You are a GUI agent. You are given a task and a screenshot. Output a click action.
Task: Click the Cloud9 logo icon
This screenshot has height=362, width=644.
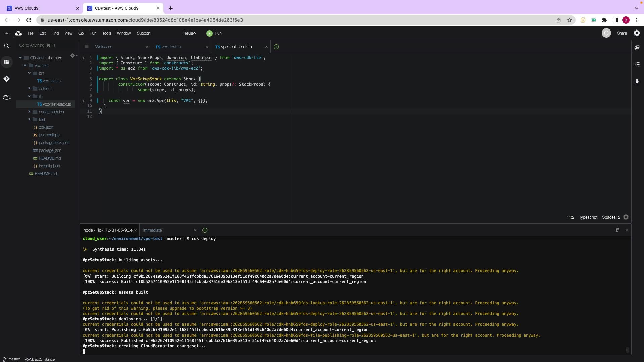pyautogui.click(x=18, y=33)
